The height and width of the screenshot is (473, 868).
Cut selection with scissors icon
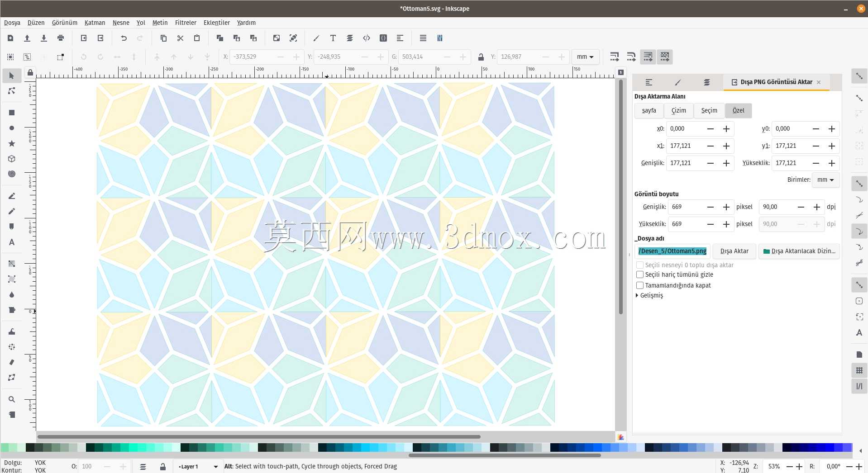[x=180, y=38]
